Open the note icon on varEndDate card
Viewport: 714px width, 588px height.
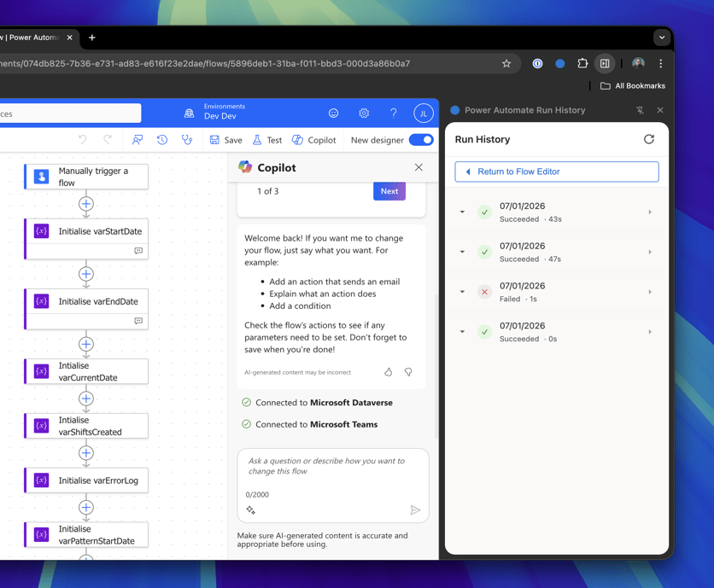pyautogui.click(x=138, y=321)
